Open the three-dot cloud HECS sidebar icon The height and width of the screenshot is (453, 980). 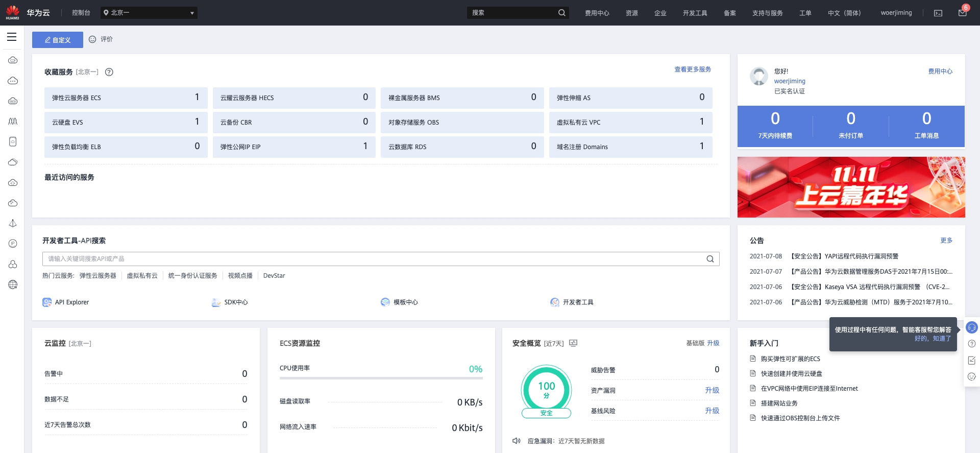13,81
